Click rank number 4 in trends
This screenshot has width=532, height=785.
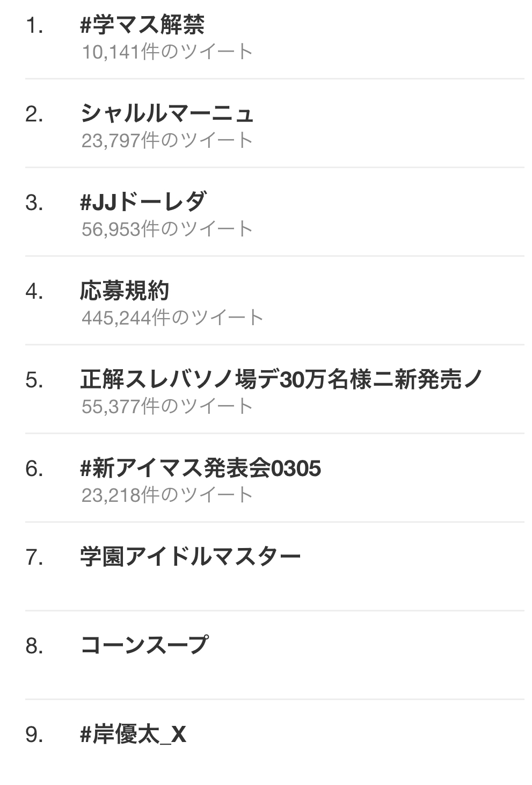pyautogui.click(x=34, y=292)
